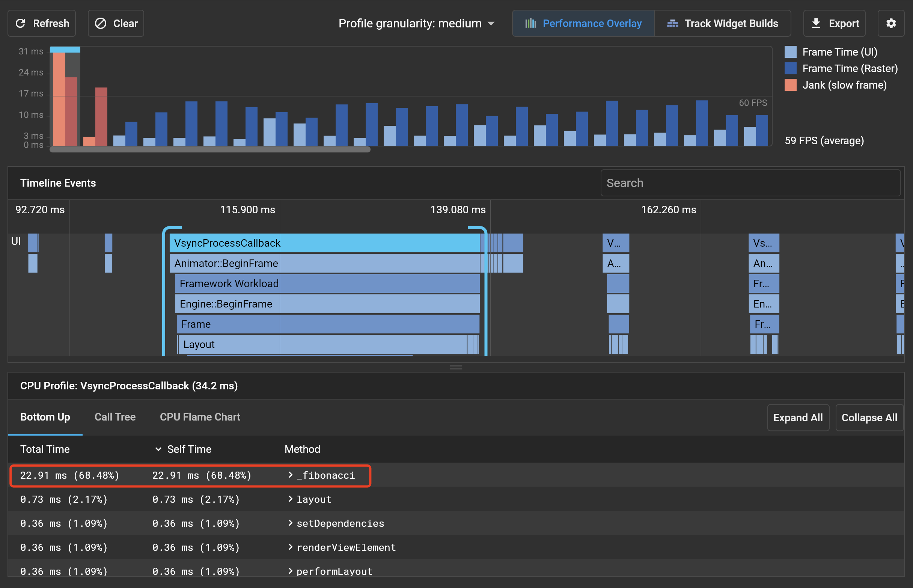Click the setDependencies method name
The image size is (913, 588).
(340, 523)
